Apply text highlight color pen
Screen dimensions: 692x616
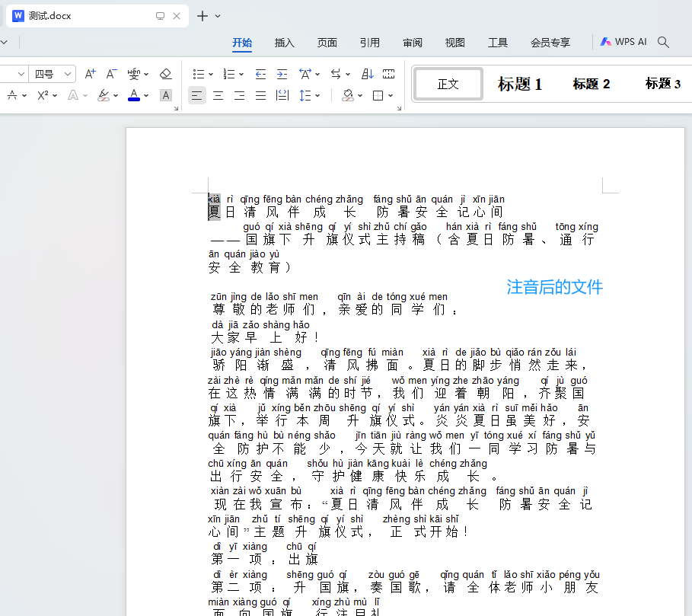tap(104, 95)
